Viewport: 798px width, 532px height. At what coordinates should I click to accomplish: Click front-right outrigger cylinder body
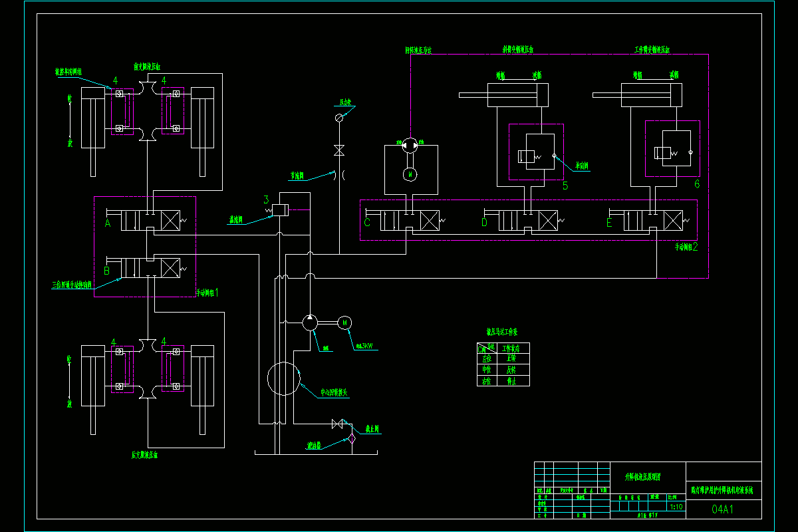point(203,118)
